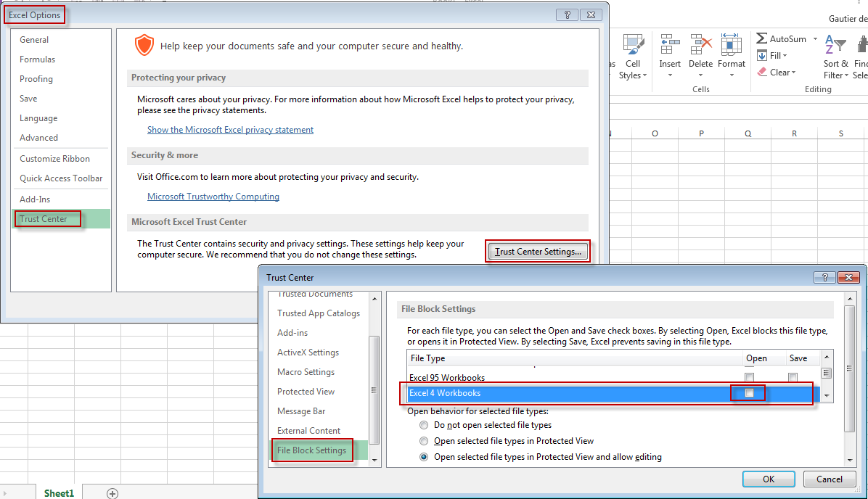Check Open box for Excel 4 Workbooks

click(x=749, y=393)
